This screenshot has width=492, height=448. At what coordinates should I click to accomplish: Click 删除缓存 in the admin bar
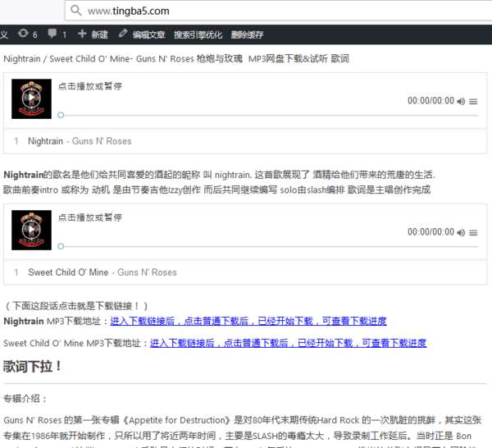pyautogui.click(x=247, y=34)
